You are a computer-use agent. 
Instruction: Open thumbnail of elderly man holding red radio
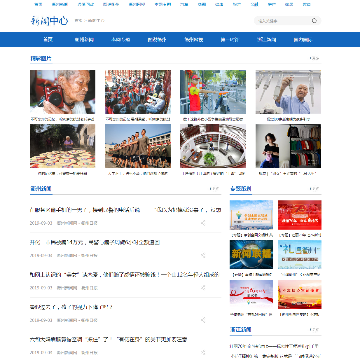(x=62, y=92)
